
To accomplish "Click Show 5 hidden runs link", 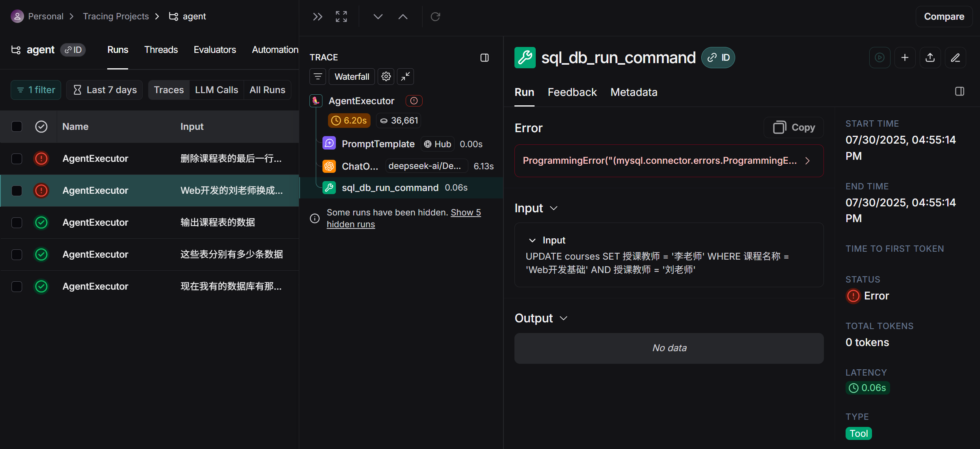I will 466,213.
